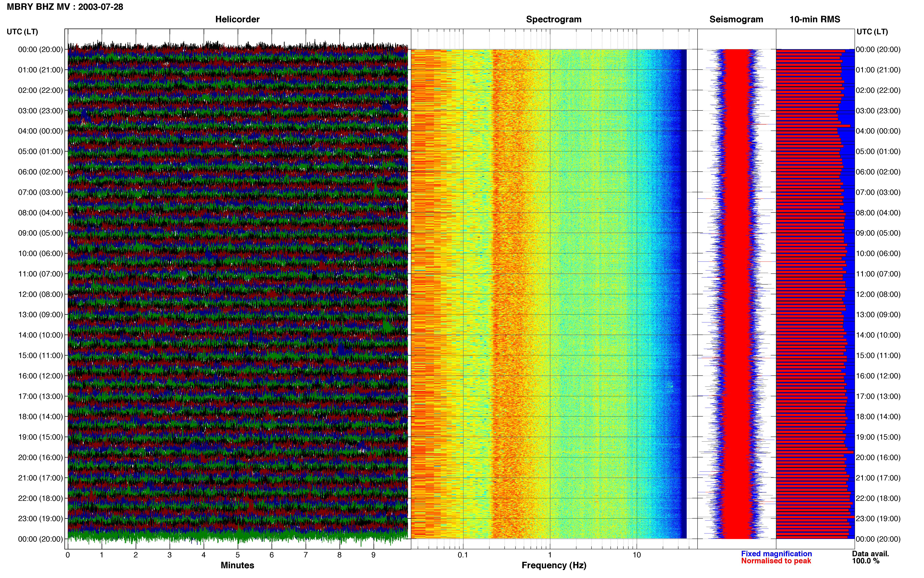This screenshot has width=924, height=578.
Task: Click left time label '06:00 (02:00)'
Action: click(41, 172)
